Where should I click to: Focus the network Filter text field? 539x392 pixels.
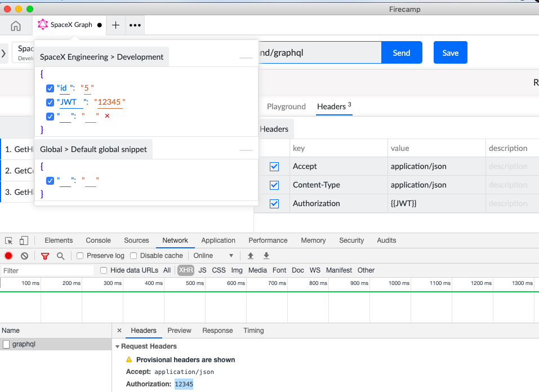(x=47, y=270)
